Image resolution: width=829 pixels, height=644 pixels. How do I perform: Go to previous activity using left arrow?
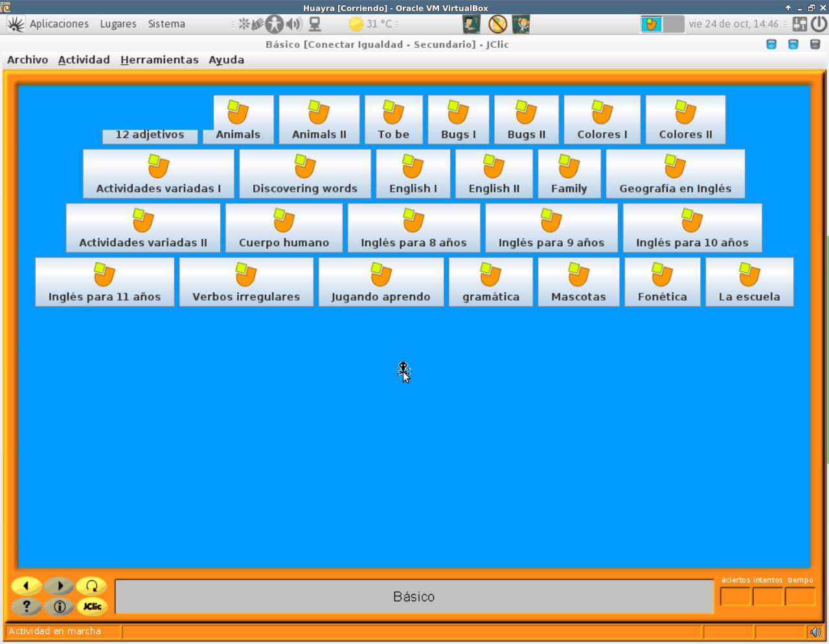tap(26, 586)
